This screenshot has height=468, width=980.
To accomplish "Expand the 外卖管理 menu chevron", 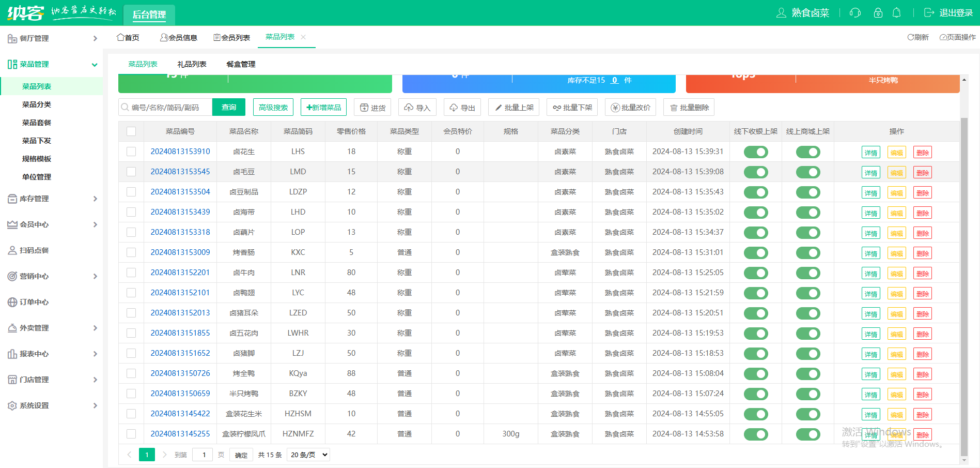I will (95, 328).
